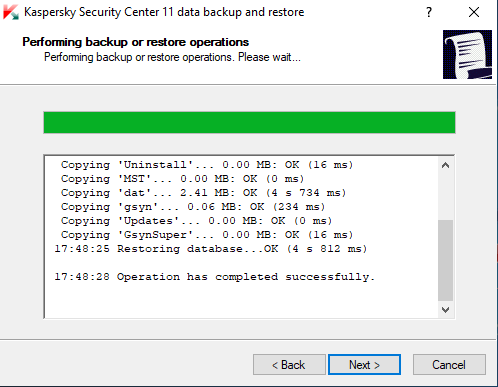This screenshot has width=498, height=387.
Task: Click the 'Operation has completed successfully' log line
Action: 215,277
